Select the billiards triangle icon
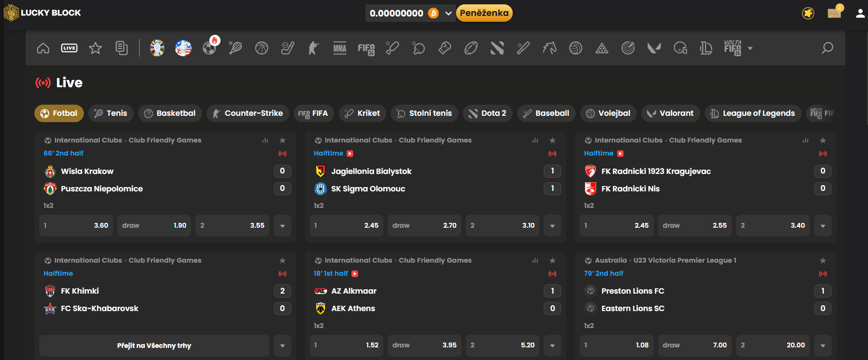 (x=602, y=48)
